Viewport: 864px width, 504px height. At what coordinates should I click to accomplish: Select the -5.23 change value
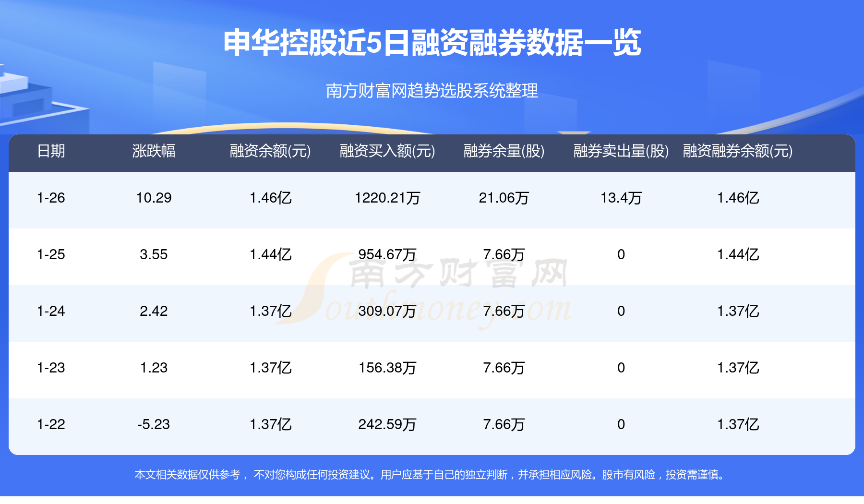point(154,424)
